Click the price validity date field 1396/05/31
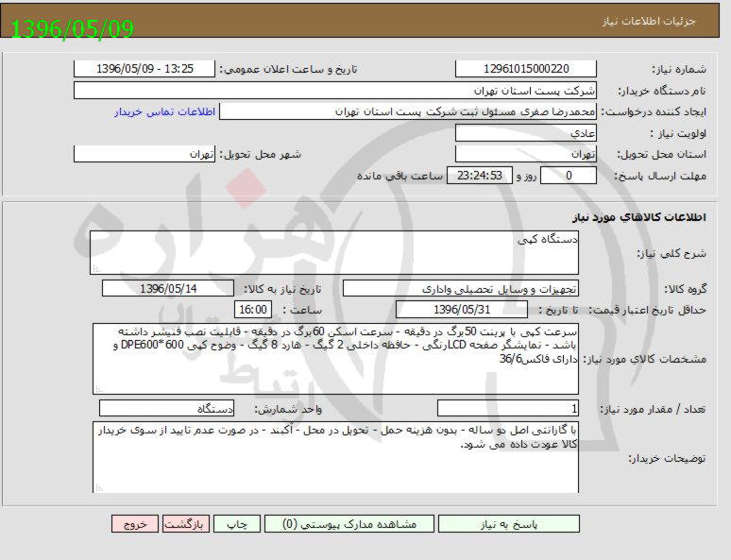731x560 pixels. click(x=462, y=310)
